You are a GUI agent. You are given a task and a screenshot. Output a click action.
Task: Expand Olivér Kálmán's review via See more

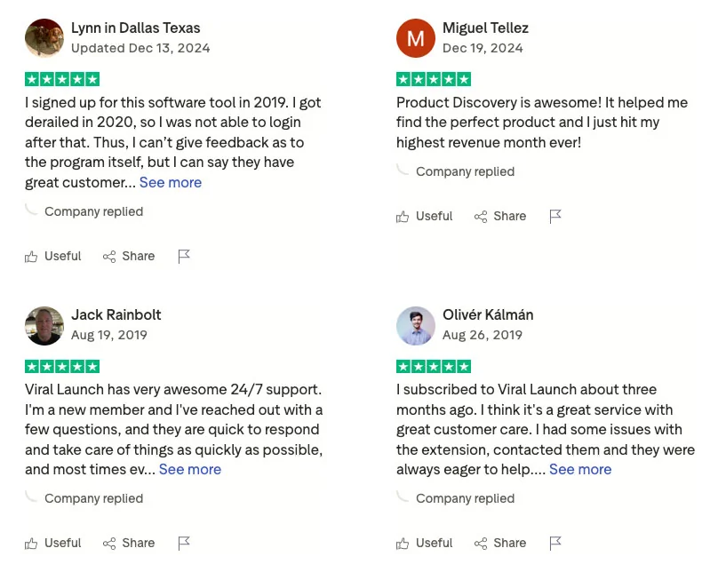(x=580, y=470)
